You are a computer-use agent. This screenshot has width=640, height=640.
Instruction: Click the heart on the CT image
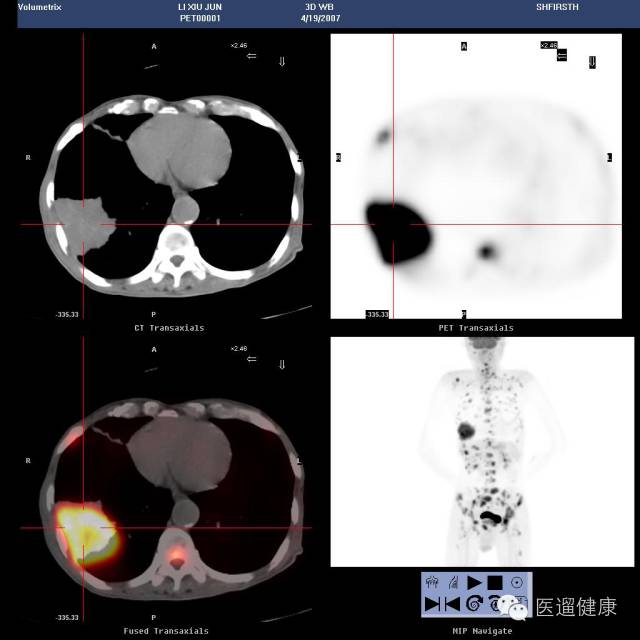click(x=180, y=150)
